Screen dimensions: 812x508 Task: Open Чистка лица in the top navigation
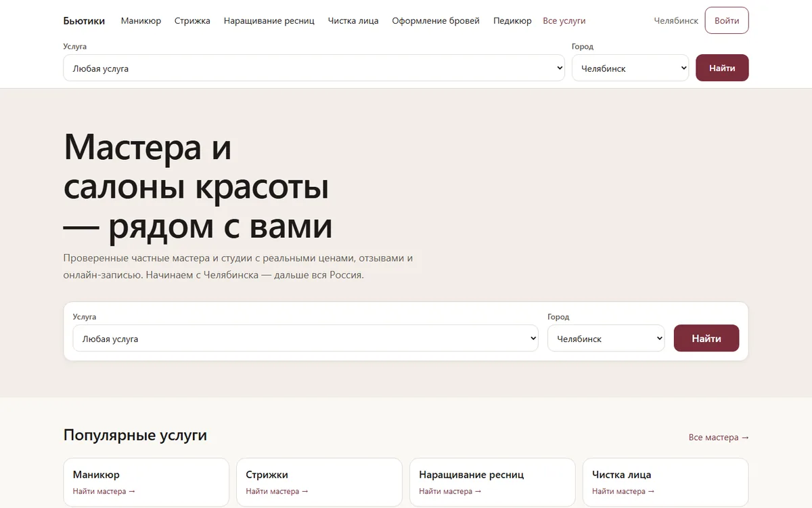353,21
